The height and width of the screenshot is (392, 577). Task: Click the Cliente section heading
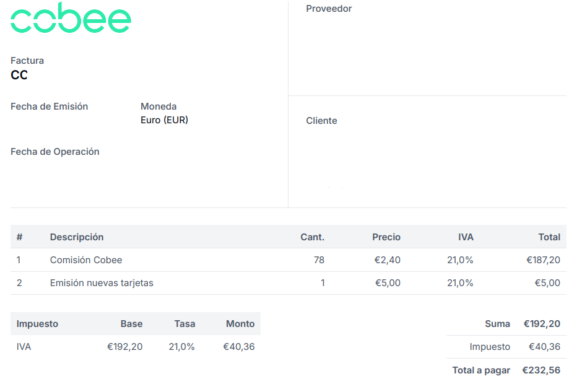click(x=321, y=121)
